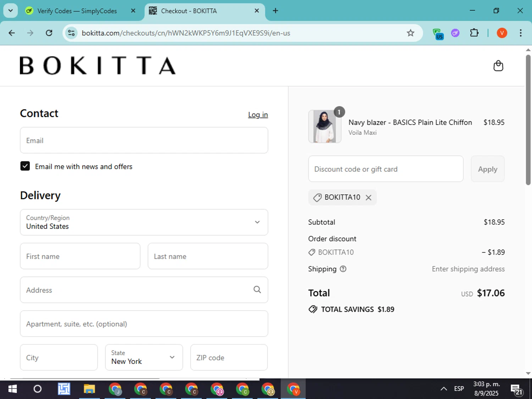Screen dimensions: 532x399
Task: Click the Navy blazer product thumbnail
Action: click(x=325, y=126)
